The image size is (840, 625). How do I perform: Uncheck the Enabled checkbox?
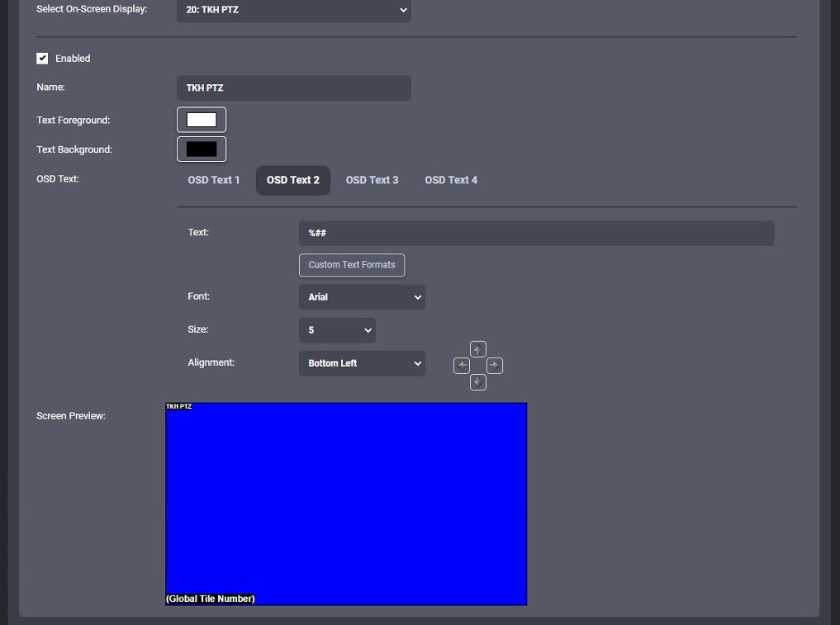(x=42, y=59)
